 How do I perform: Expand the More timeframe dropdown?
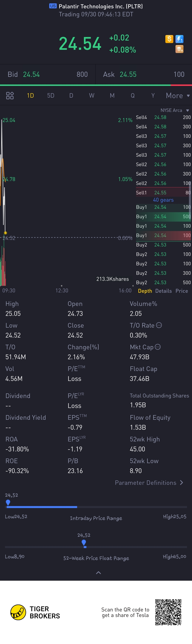point(178,96)
